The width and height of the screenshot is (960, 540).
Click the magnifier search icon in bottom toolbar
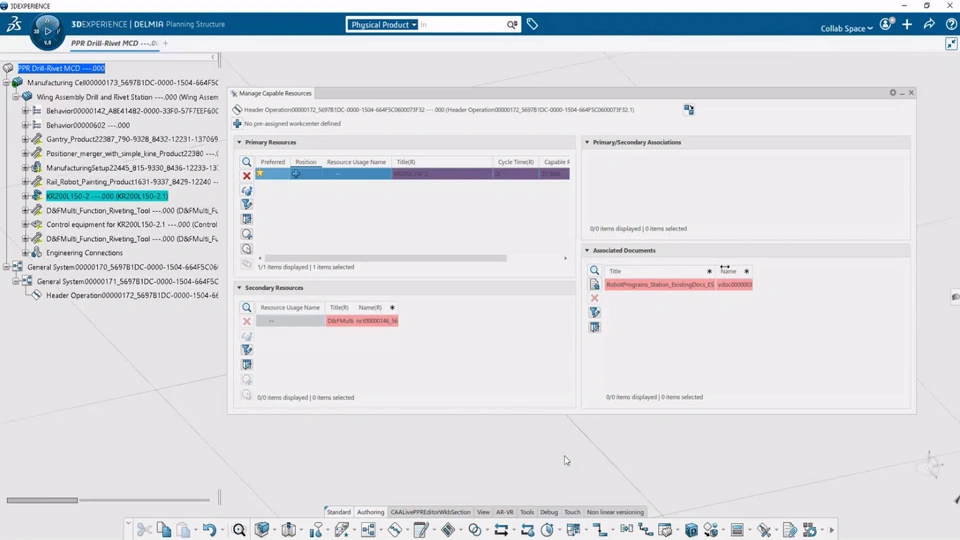239,530
